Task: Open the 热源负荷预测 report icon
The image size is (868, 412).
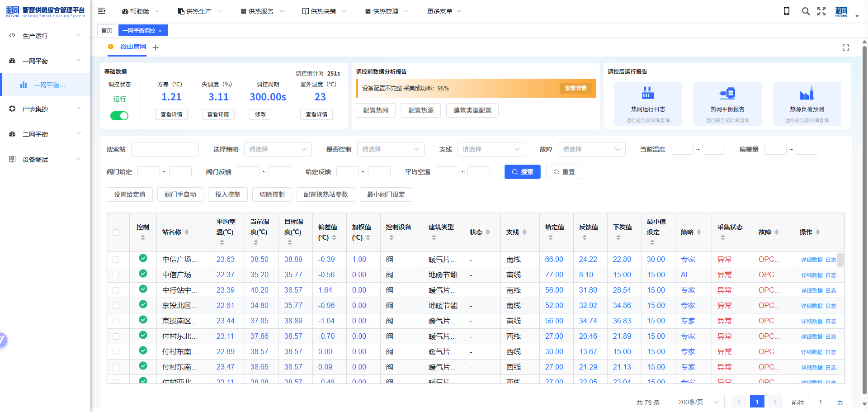Action: coord(807,93)
